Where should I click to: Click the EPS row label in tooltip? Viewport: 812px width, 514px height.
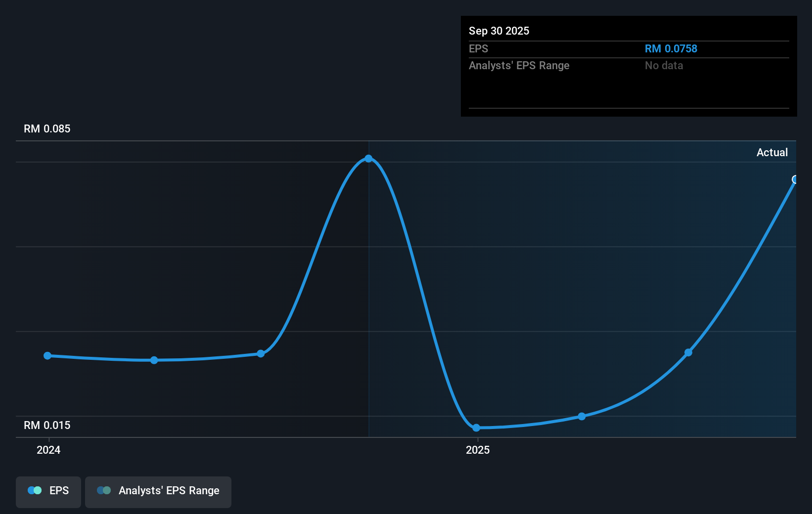[478, 49]
